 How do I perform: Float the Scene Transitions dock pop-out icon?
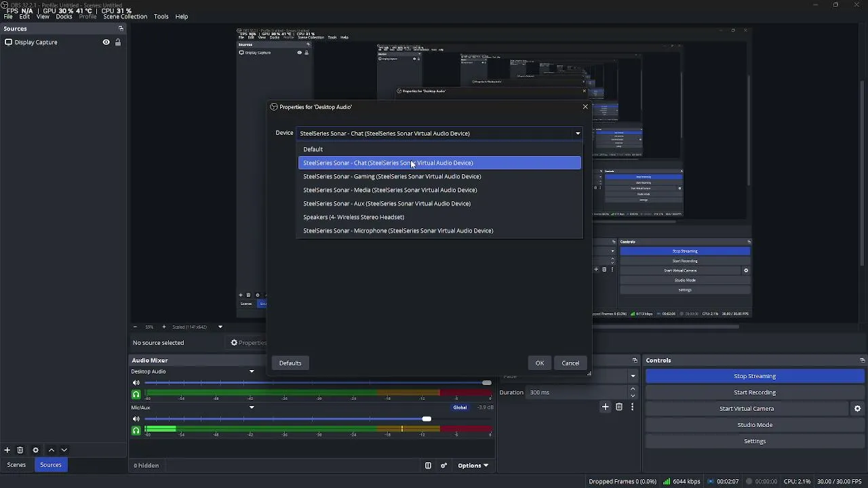click(x=635, y=361)
